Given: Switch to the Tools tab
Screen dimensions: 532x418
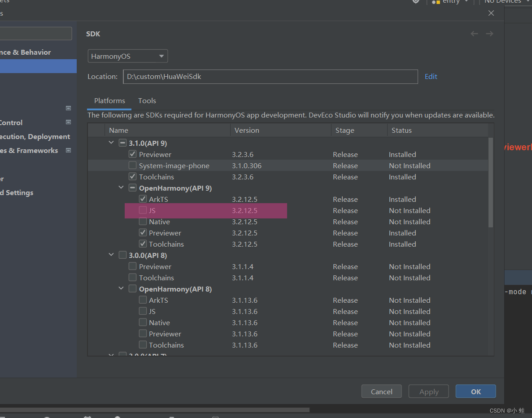Looking at the screenshot, I should [147, 101].
